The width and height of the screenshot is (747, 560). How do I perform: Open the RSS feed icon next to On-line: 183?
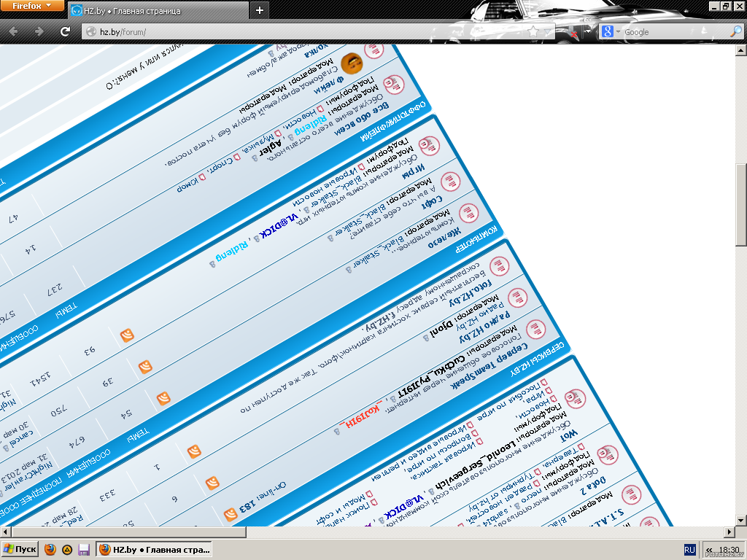coord(231,514)
